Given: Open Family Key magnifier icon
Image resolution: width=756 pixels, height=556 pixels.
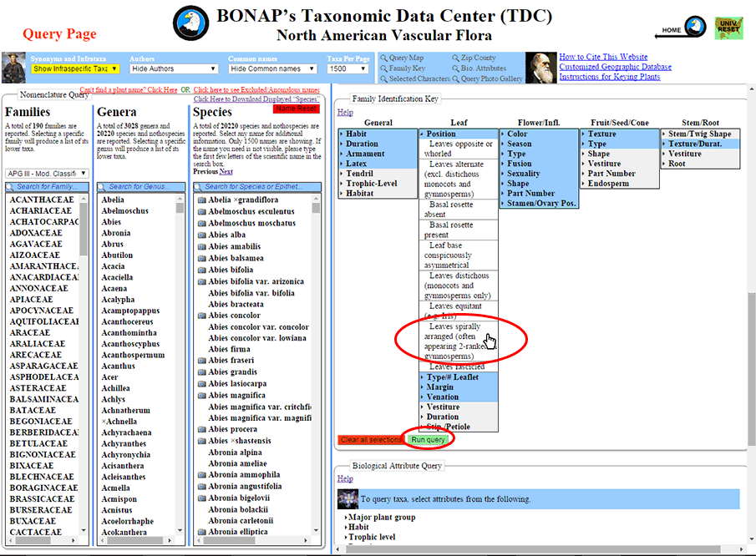Looking at the screenshot, I should click(x=383, y=68).
